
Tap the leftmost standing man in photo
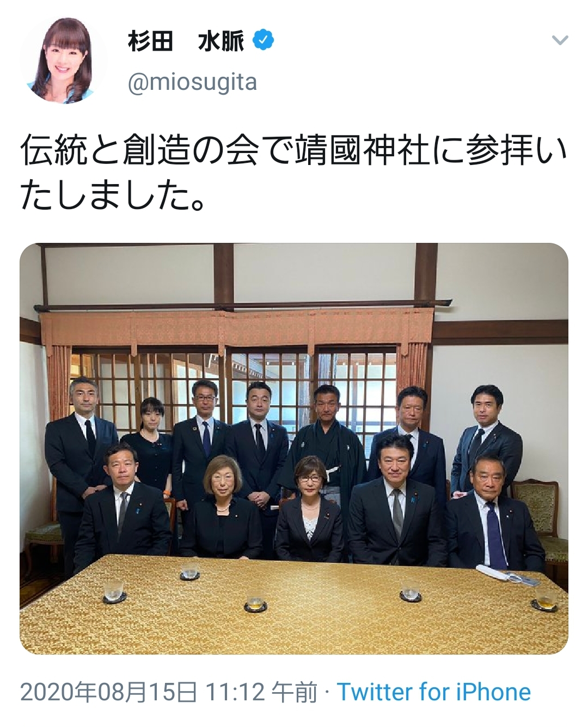click(x=81, y=447)
